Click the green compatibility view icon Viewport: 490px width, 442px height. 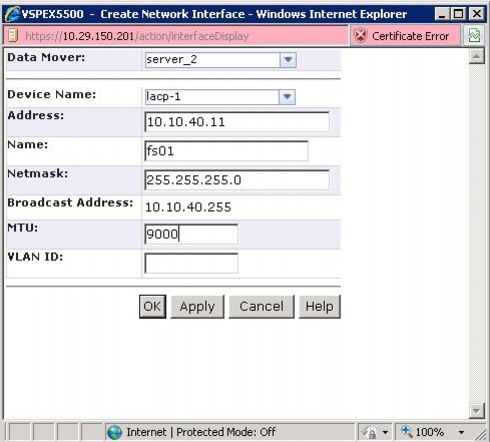pyautogui.click(x=474, y=35)
